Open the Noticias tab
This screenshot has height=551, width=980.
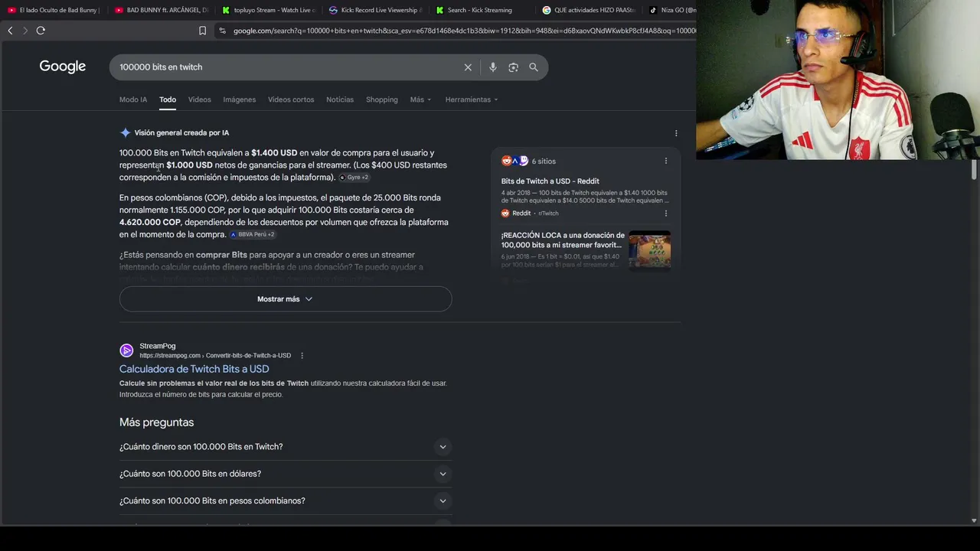pyautogui.click(x=340, y=99)
